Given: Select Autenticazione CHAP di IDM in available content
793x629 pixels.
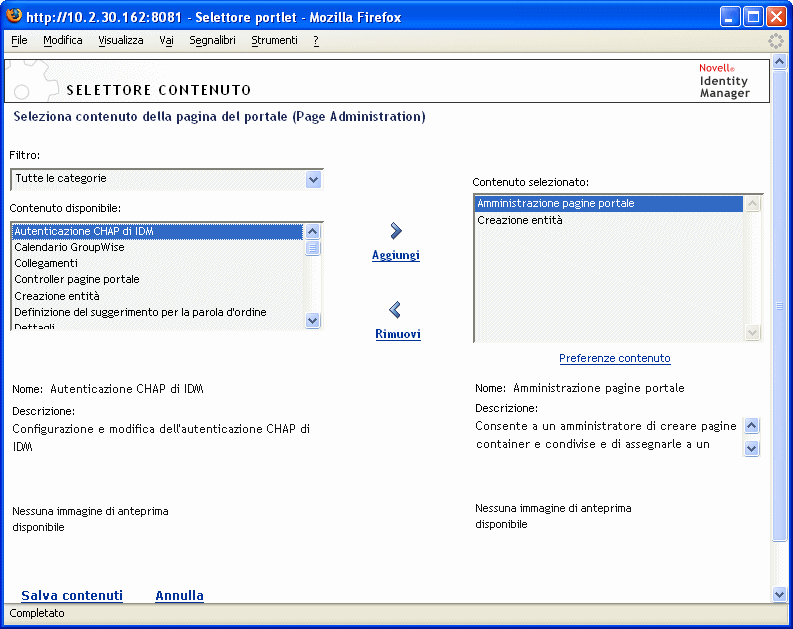Looking at the screenshot, I should 158,231.
